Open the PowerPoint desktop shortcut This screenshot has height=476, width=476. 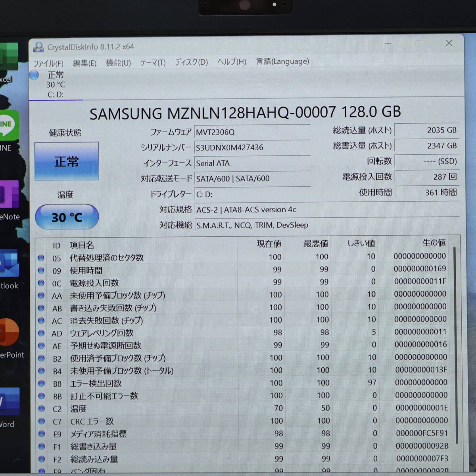click(10, 338)
